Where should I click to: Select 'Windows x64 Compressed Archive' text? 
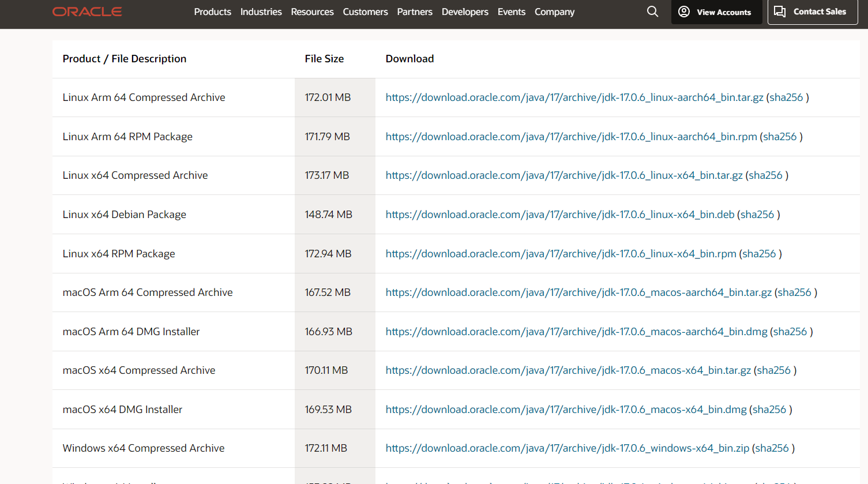(144, 448)
